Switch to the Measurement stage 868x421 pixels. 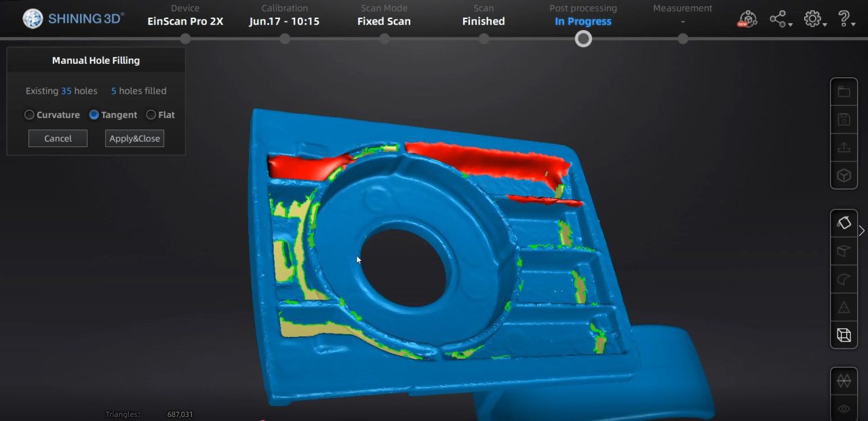click(x=682, y=14)
